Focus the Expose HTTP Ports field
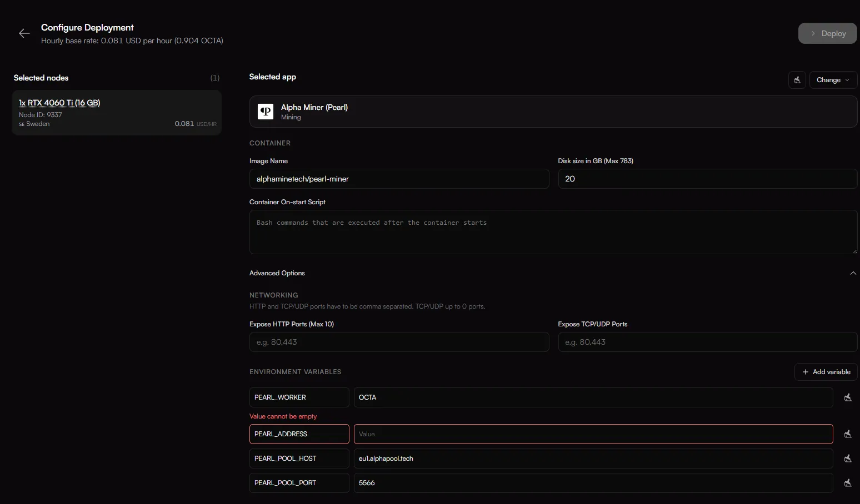This screenshot has width=860, height=504. (x=399, y=342)
